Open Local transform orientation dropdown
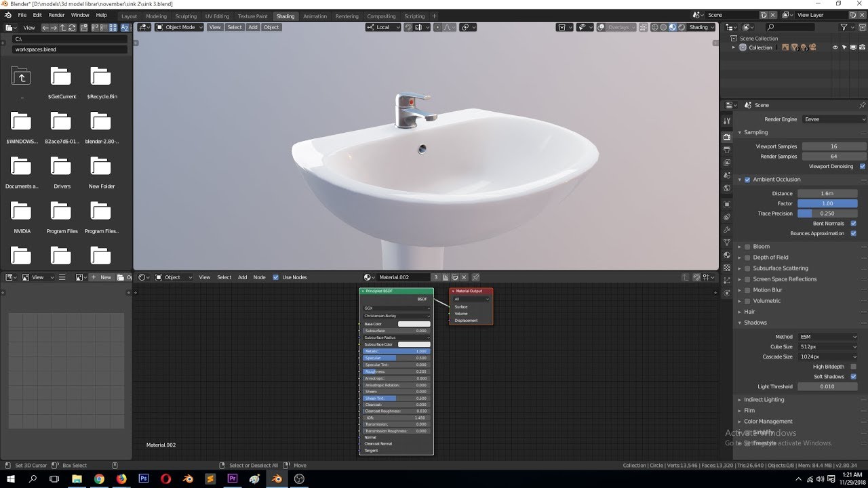 (383, 27)
